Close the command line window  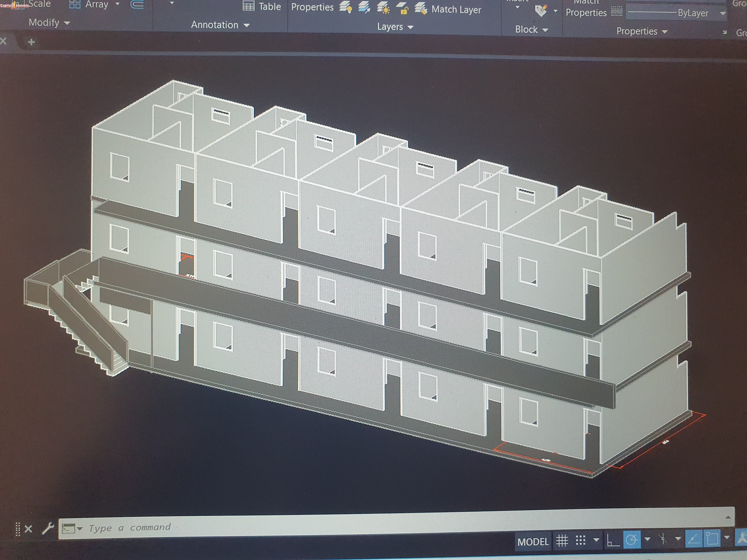pos(29,529)
